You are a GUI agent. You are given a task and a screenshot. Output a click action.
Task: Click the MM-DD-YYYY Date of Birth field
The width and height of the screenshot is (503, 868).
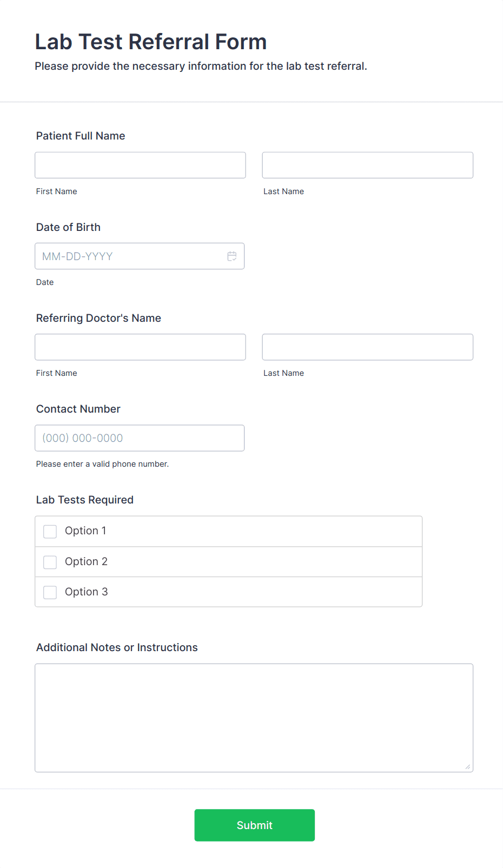point(130,256)
